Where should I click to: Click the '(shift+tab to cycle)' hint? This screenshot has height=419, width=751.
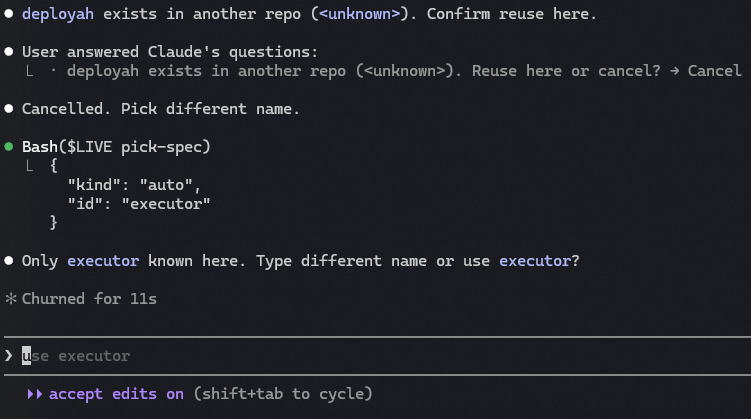click(x=283, y=394)
